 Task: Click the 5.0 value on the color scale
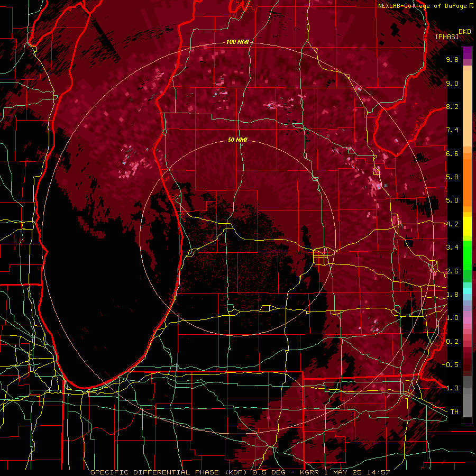pyautogui.click(x=452, y=200)
